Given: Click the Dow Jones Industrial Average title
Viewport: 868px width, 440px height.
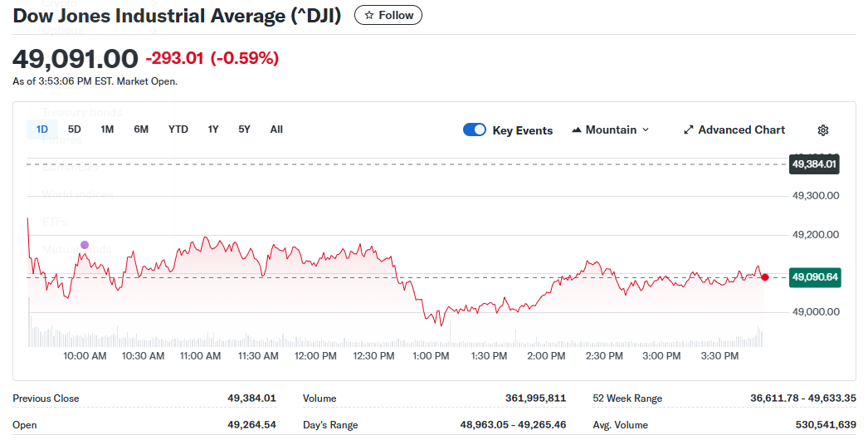Looking at the screenshot, I should pyautogui.click(x=177, y=16).
